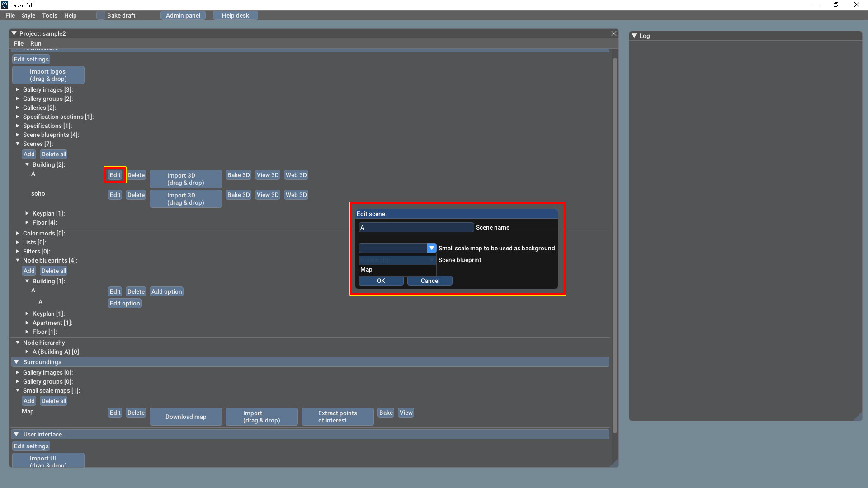Click Bake 3D for the soho scene
This screenshot has width=868, height=488.
(x=238, y=195)
